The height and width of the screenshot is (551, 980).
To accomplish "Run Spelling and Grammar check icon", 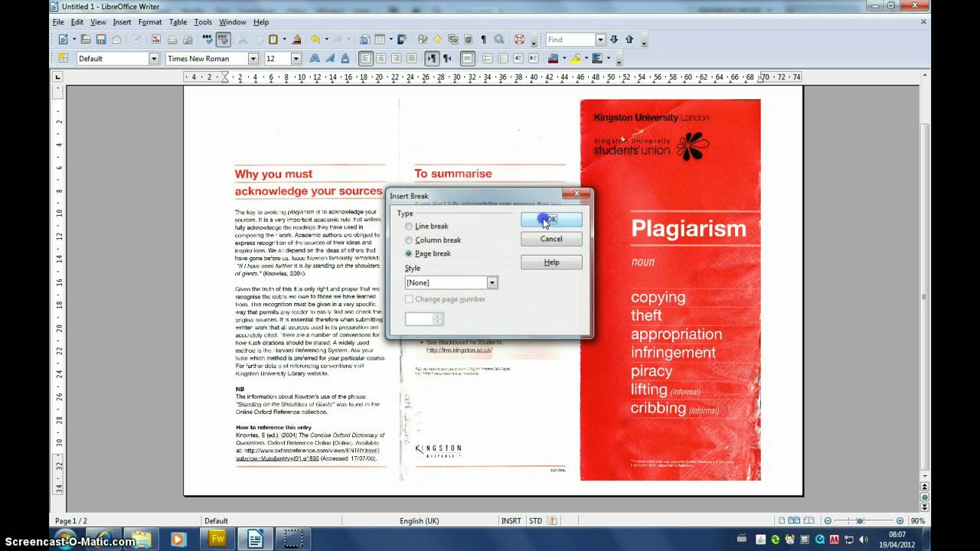I will 207,40.
